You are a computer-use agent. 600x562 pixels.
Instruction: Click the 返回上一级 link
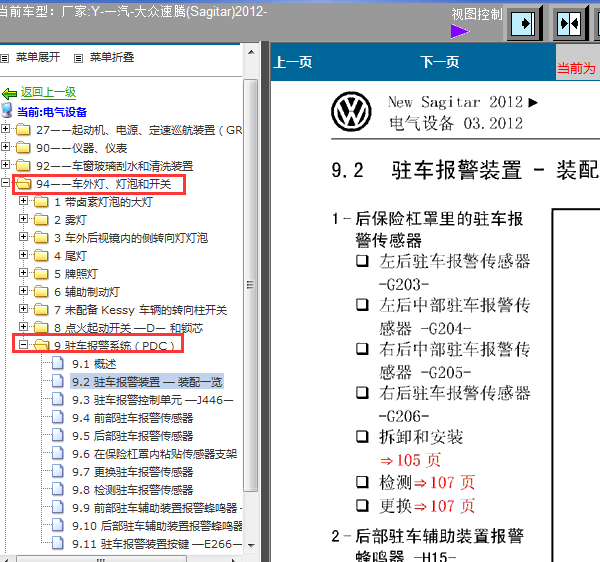pyautogui.click(x=48, y=92)
